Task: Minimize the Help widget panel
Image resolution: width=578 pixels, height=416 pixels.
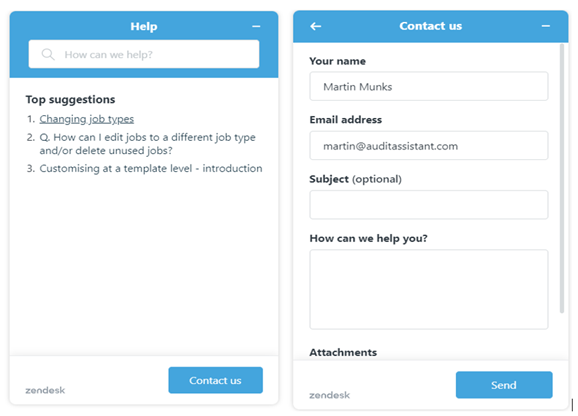Action: point(256,27)
